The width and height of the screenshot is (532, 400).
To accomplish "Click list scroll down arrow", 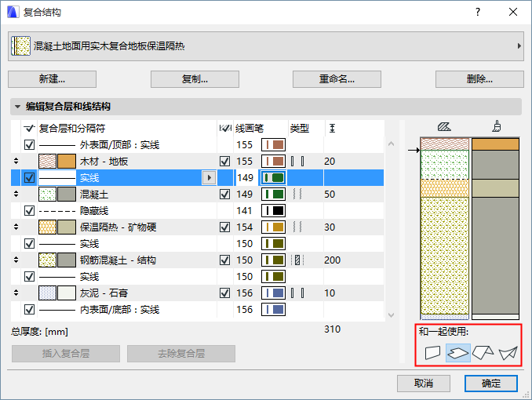I will (392, 315).
